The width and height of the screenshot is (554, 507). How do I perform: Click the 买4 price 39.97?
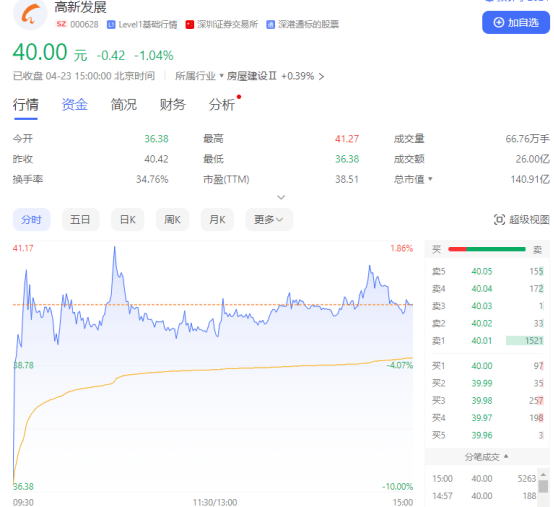click(x=482, y=418)
